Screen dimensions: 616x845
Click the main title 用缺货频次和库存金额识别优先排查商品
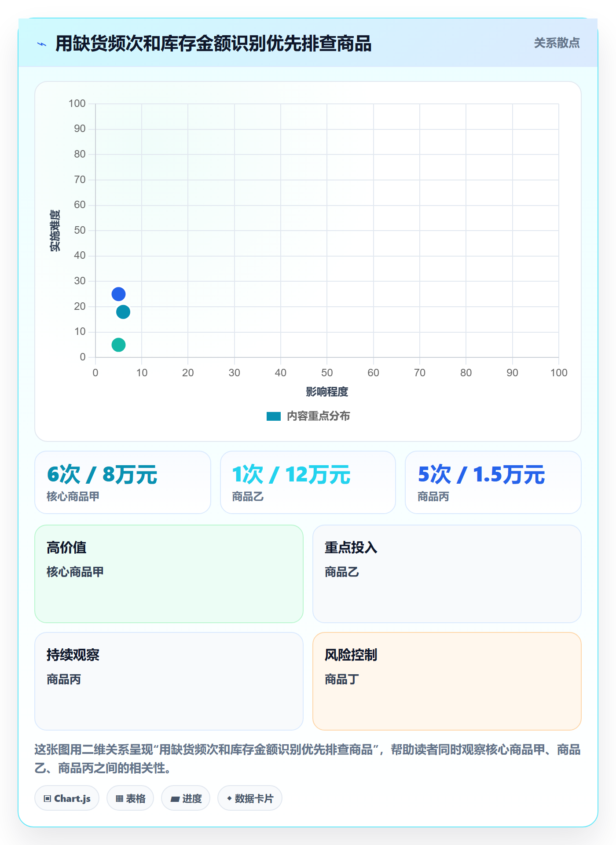213,44
